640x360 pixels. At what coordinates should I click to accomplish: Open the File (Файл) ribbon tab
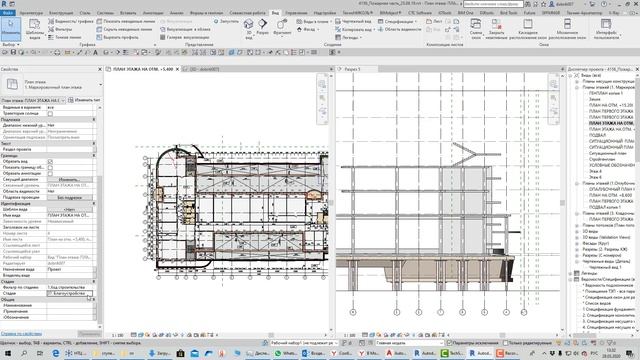[8, 13]
